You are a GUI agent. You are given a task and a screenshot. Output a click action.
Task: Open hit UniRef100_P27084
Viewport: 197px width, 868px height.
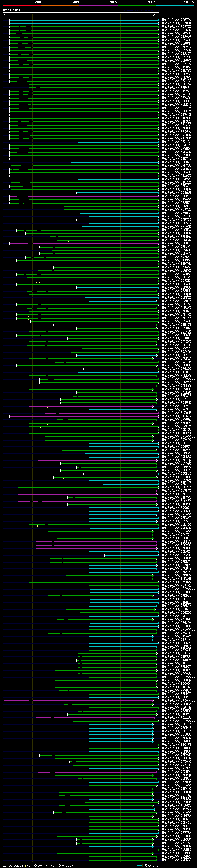tap(177, 23)
